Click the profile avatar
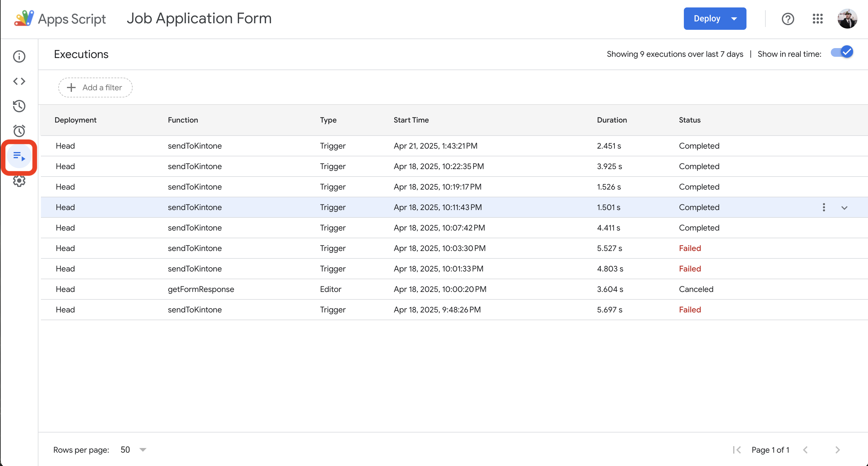Screen dimensions: 868x466 pos(848,19)
